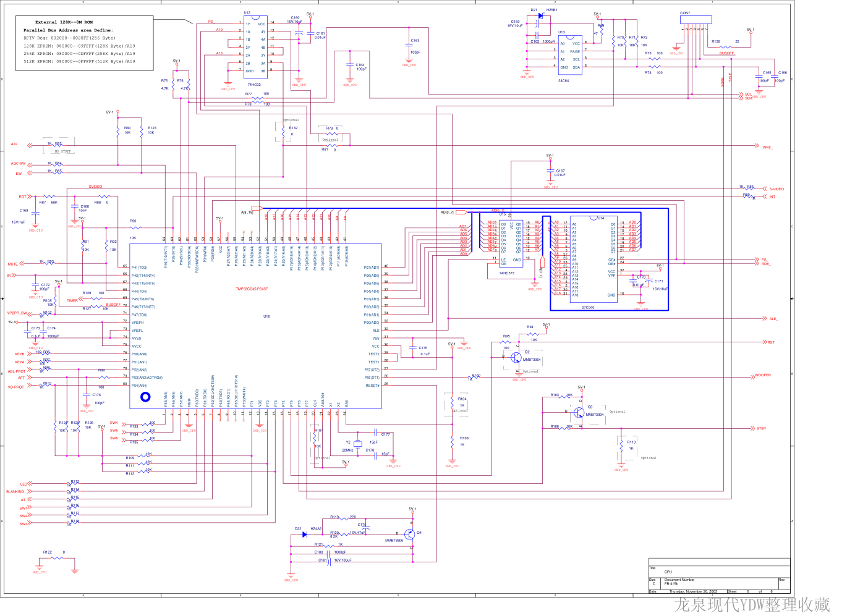Select the U14 27C040 EPROM chip
868x613 pixels.
pos(593,260)
